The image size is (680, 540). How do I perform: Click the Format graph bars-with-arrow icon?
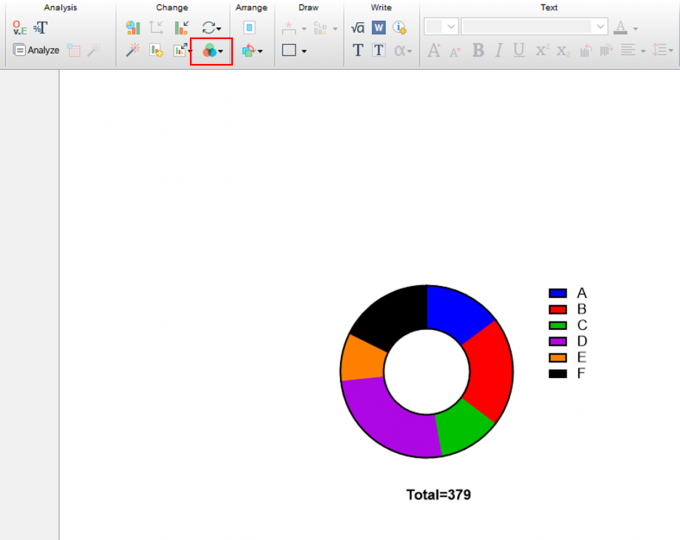coord(181,28)
